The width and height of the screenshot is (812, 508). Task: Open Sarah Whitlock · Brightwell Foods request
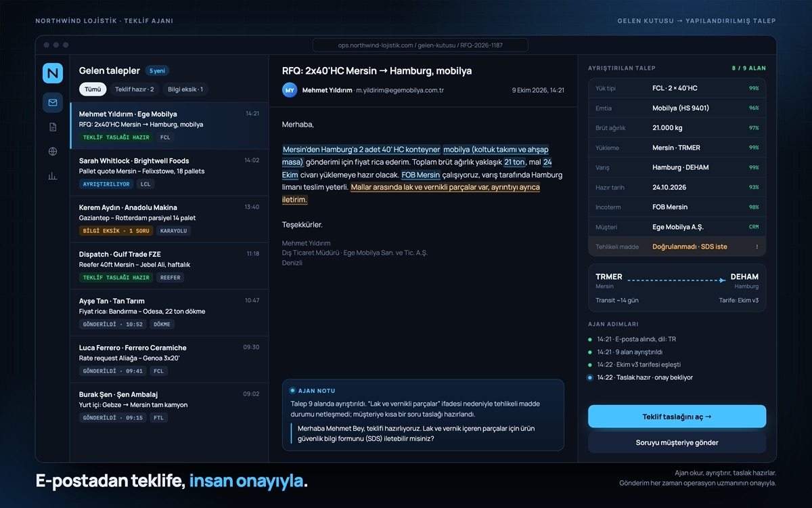(x=169, y=173)
